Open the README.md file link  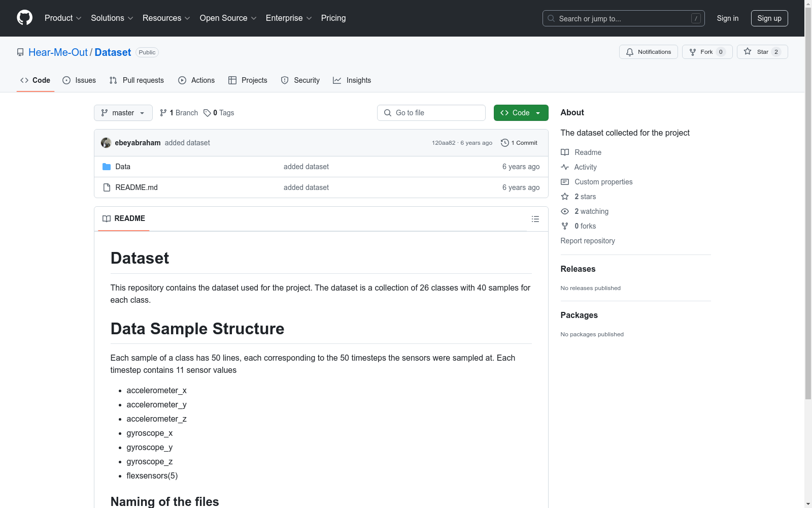pyautogui.click(x=137, y=187)
